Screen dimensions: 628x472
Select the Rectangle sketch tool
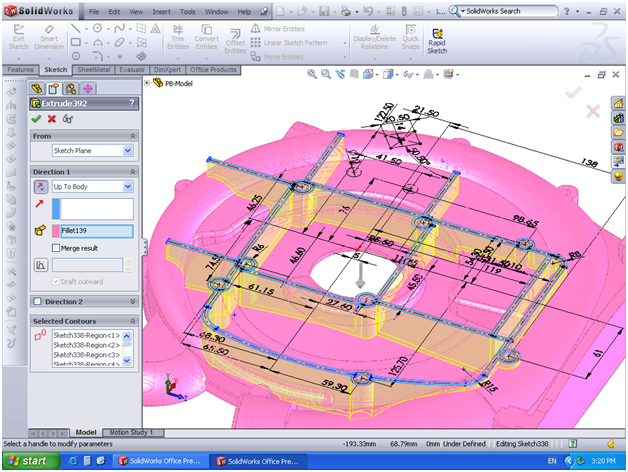coord(76,42)
